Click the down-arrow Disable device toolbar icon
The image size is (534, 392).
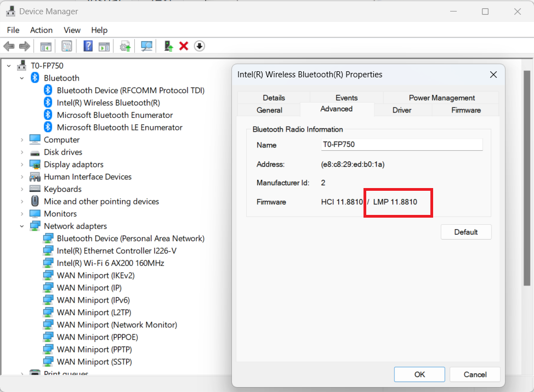(x=200, y=46)
